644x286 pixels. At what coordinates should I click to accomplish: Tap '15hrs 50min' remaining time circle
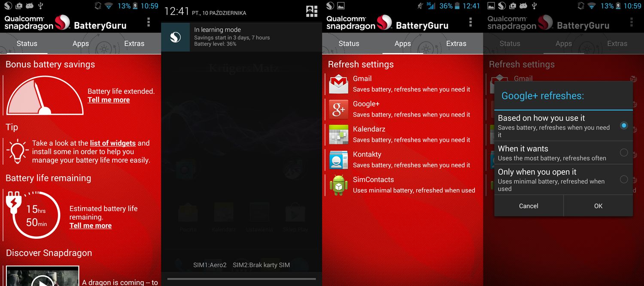36,216
